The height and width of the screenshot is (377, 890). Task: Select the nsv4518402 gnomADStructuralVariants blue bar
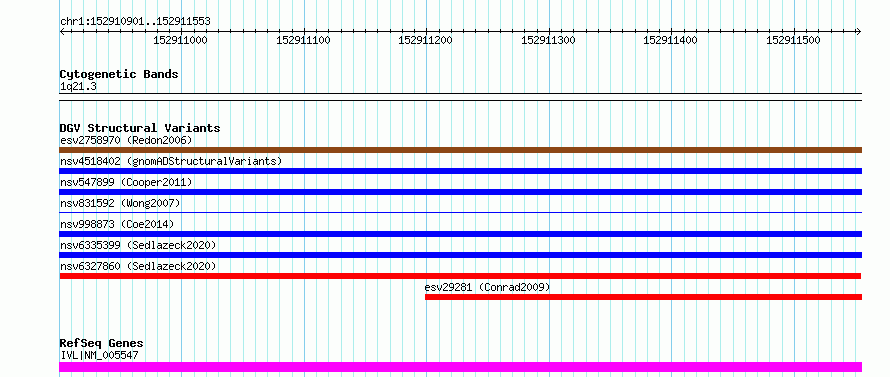point(460,171)
